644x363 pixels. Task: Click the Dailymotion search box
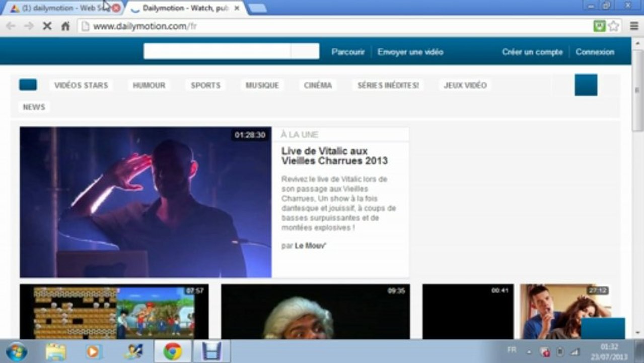(217, 51)
